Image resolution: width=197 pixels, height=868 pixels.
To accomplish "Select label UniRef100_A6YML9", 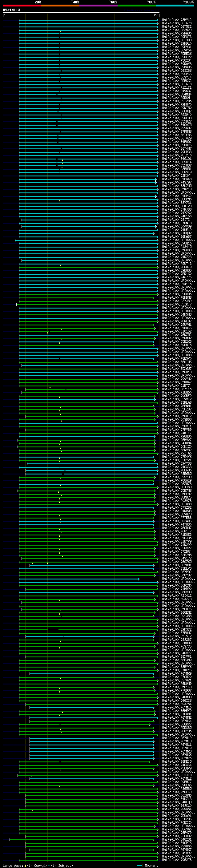I will pos(177,738).
